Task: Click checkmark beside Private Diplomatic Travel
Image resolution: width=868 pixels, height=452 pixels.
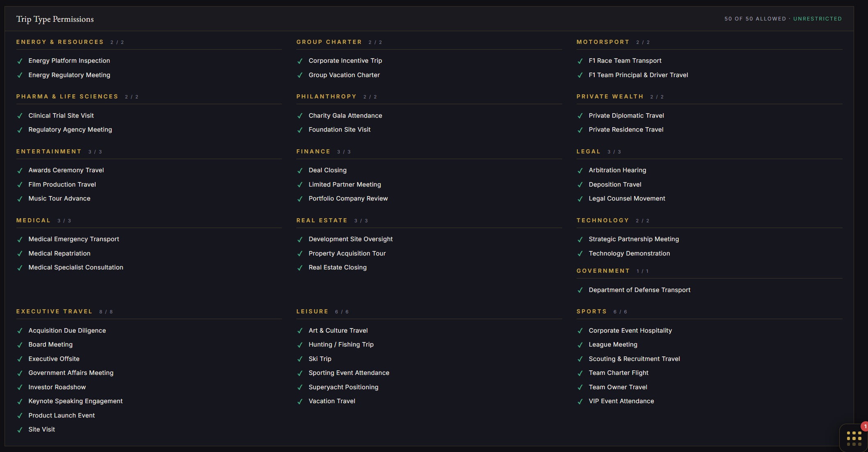Action: 580,116
